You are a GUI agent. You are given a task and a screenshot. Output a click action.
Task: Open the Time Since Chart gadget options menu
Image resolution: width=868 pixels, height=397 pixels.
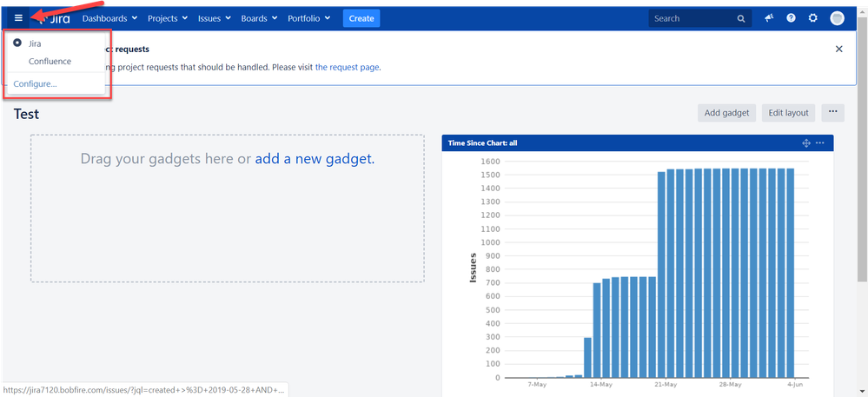click(820, 143)
